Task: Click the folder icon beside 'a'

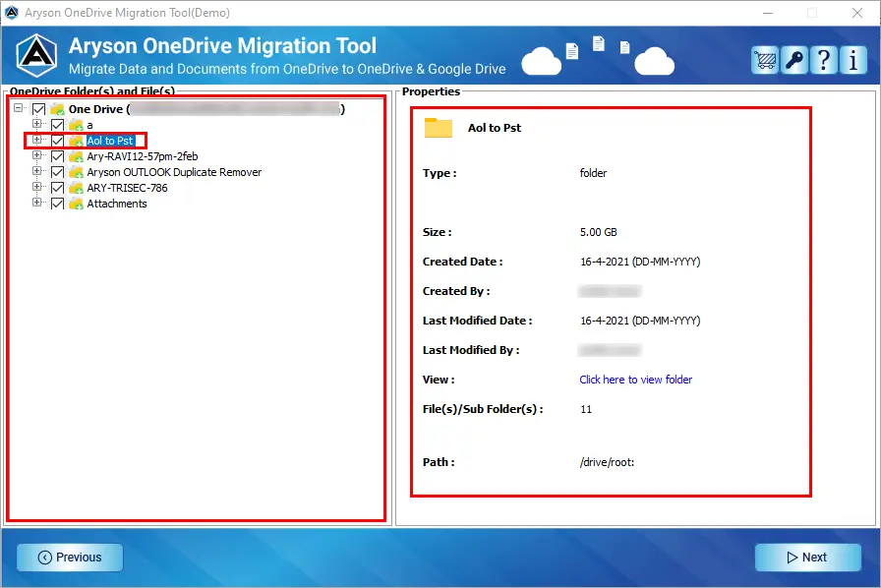Action: 76,125
